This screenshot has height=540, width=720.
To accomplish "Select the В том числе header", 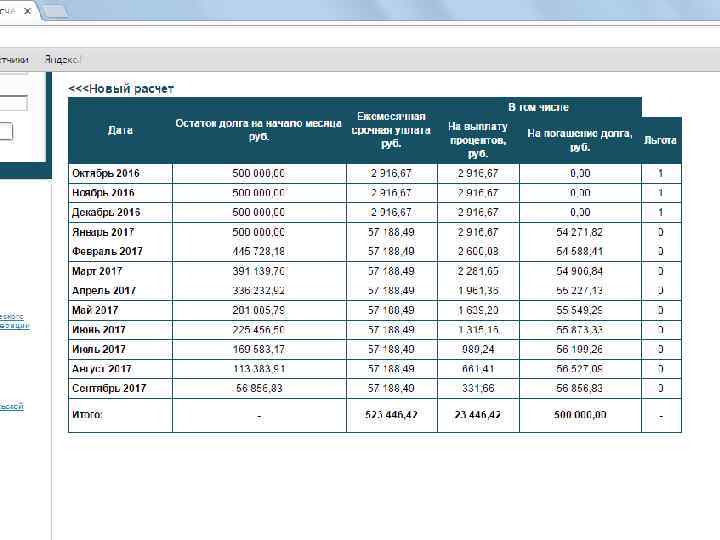I will click(538, 107).
